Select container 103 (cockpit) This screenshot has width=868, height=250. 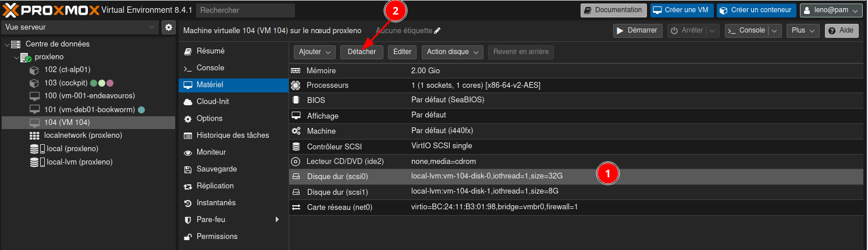65,83
